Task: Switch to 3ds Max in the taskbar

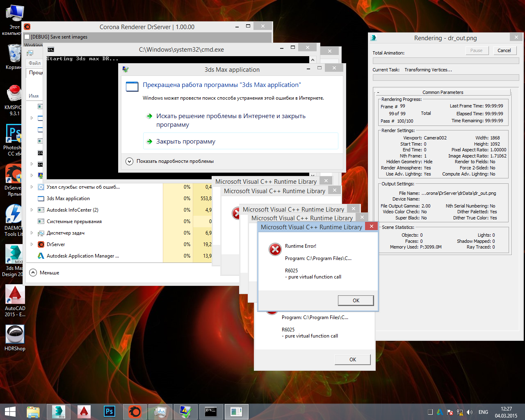Action: point(59,412)
